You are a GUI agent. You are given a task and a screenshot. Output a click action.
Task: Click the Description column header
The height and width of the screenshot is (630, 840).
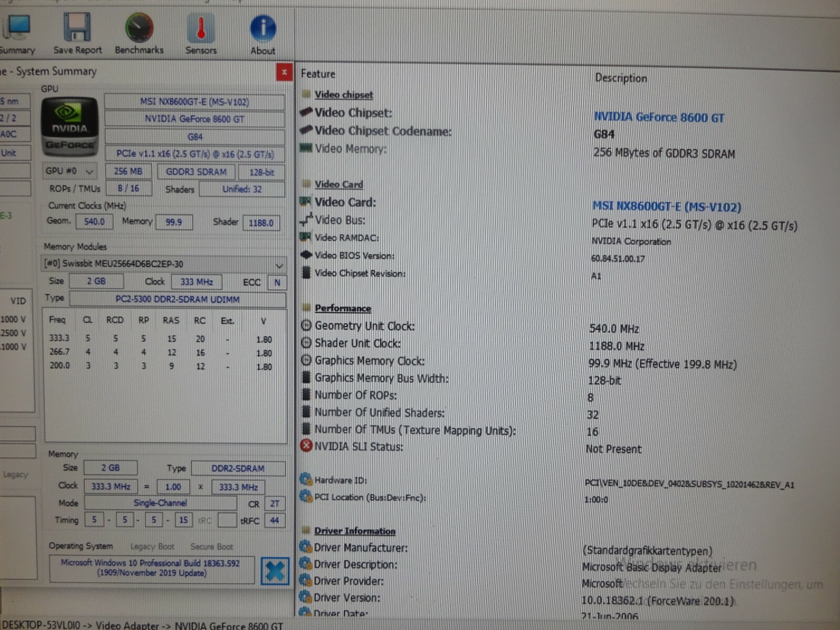tap(621, 78)
